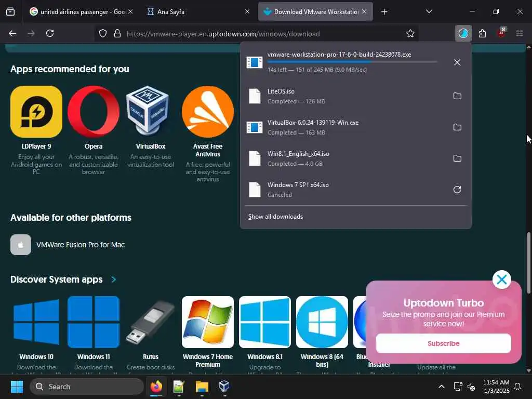
Task: Open the Discover System apps heading
Action: 56,279
